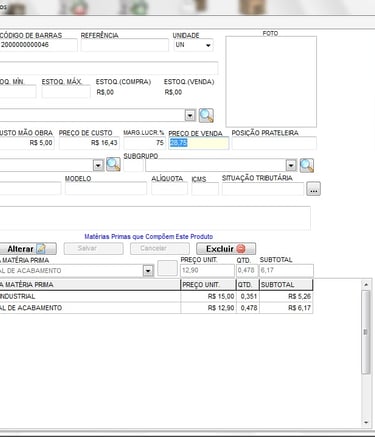Select the AL DE ACABAMENTO grid row

click(x=156, y=308)
